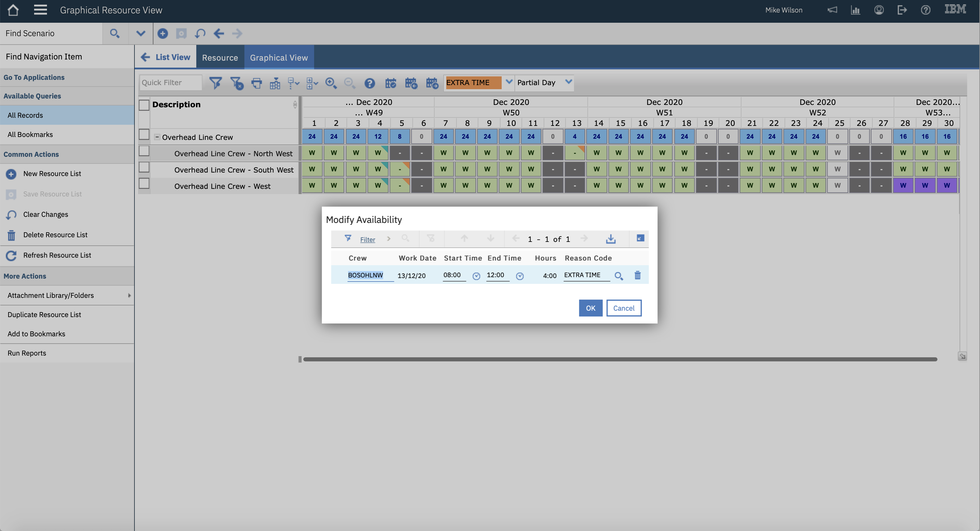Open the Partial Day dropdown
The height and width of the screenshot is (531, 980).
click(x=568, y=82)
